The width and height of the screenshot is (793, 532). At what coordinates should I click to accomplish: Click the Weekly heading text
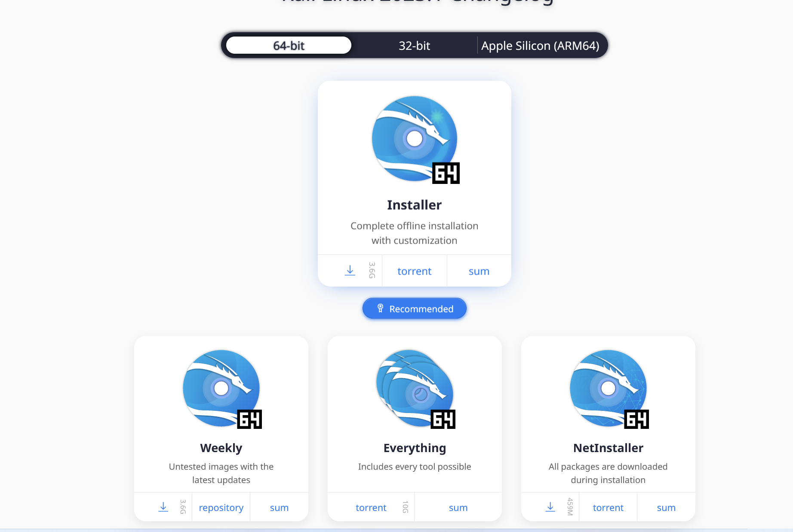221,448
